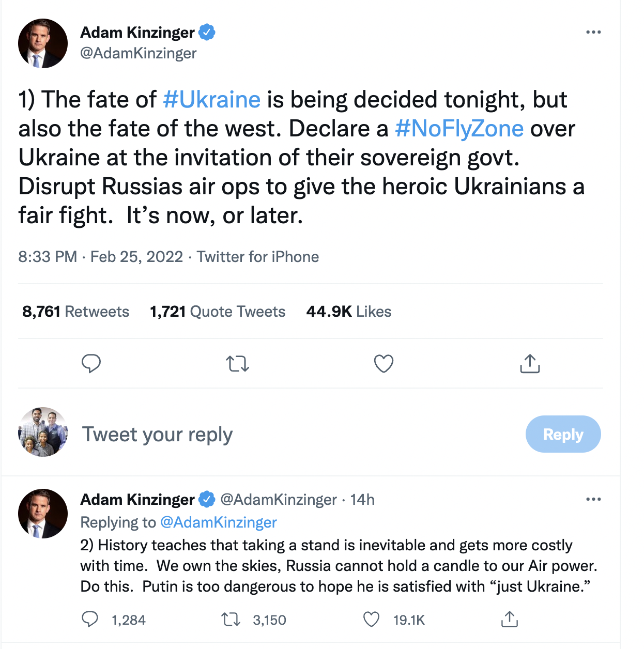This screenshot has height=649, width=644.
Task: Click the @AdamKinzinger mention in Replying to
Action: pos(219,522)
